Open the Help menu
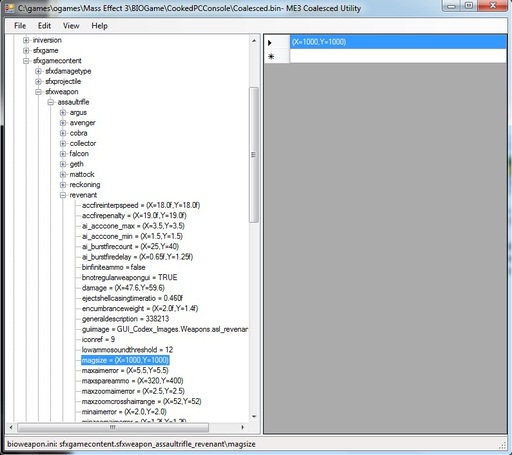This screenshot has height=455, width=512. [x=99, y=26]
